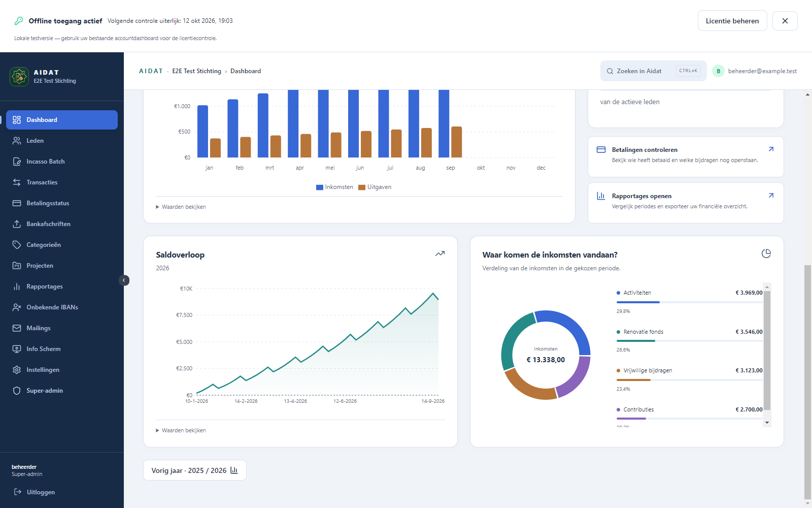
Task: Select the Dashboard menu item
Action: point(62,120)
